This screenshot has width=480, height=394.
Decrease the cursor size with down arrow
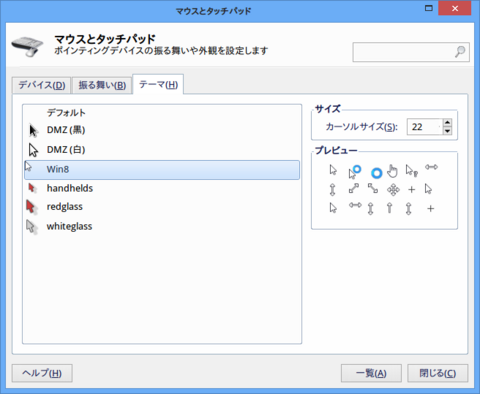(x=447, y=131)
